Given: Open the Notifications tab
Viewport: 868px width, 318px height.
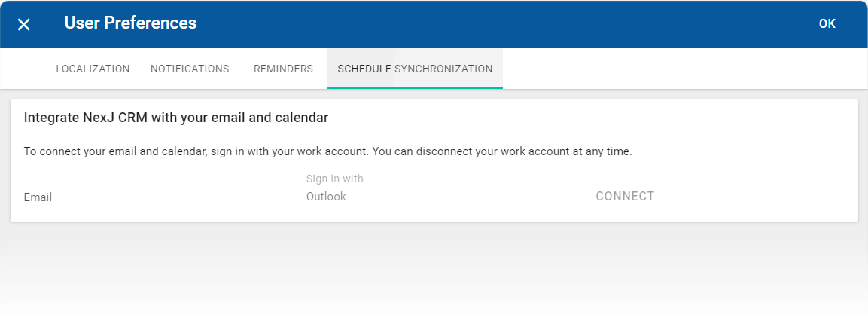Looking at the screenshot, I should [x=190, y=69].
